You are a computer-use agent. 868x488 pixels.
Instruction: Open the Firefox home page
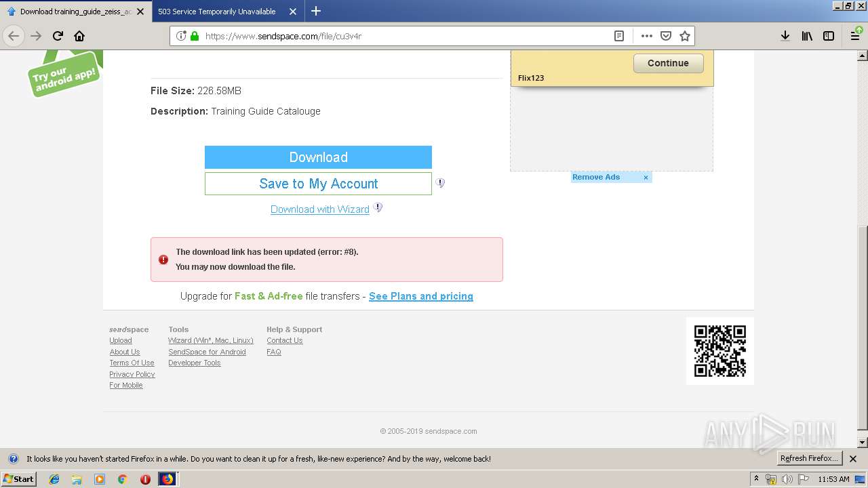coord(79,36)
